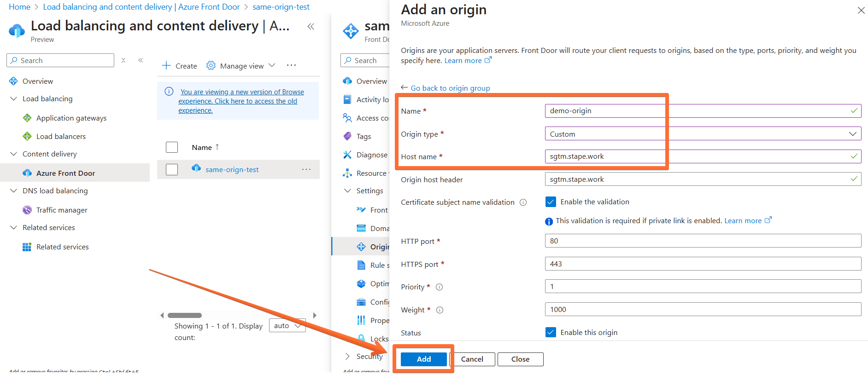
Task: Collapse the DNS load balancing section
Action: (13, 190)
